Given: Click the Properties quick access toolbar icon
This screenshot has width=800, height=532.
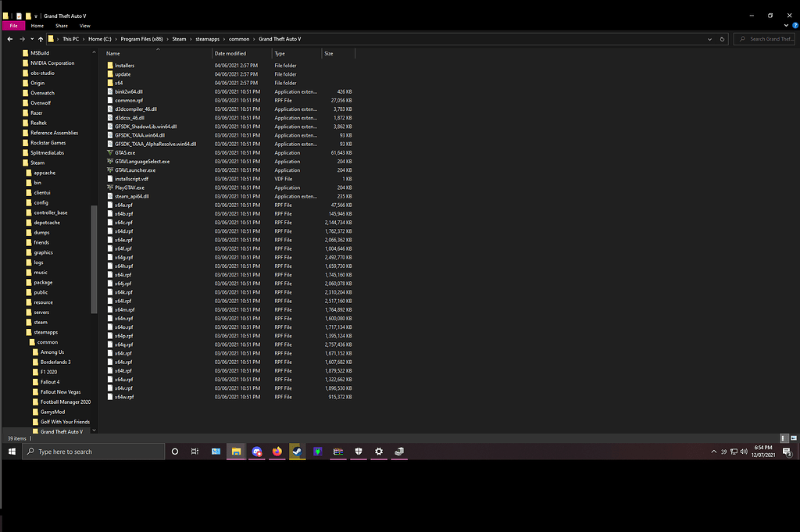Looking at the screenshot, I should point(19,16).
